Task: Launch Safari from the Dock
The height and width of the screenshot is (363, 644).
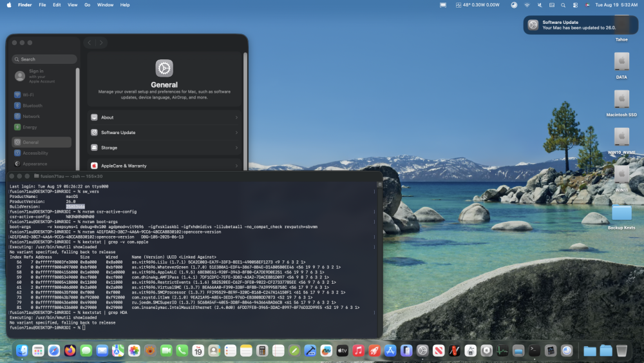Action: pyautogui.click(x=54, y=351)
